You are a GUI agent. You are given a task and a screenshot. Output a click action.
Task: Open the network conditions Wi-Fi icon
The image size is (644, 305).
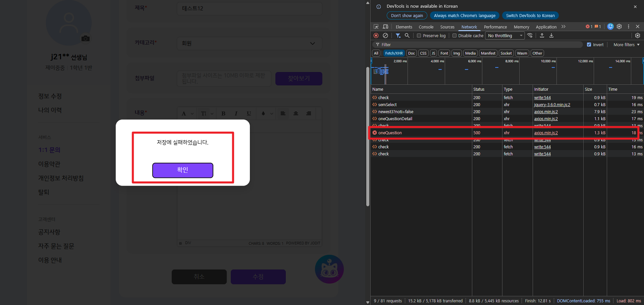[x=530, y=36]
